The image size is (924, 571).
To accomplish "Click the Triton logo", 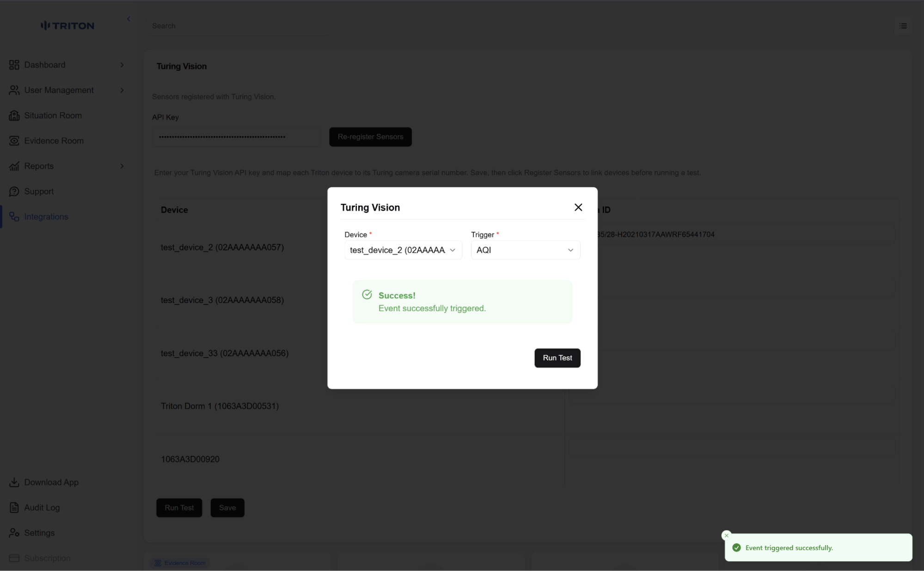I will pyautogui.click(x=67, y=26).
